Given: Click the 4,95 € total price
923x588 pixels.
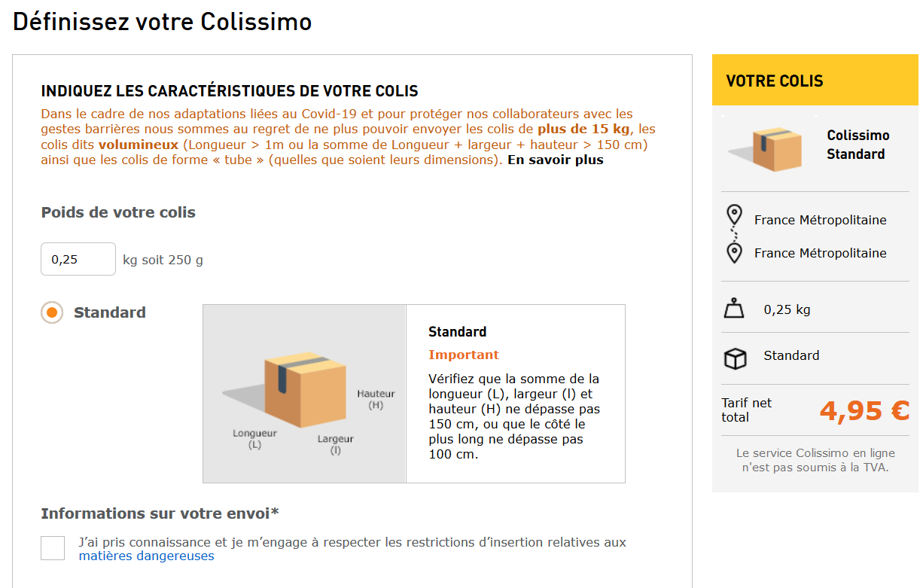Looking at the screenshot, I should 864,410.
